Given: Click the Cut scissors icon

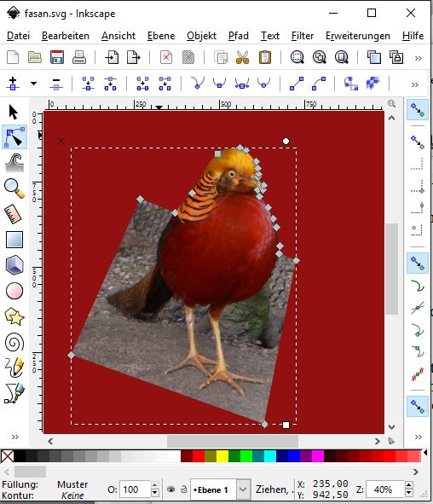Looking at the screenshot, I should tap(243, 58).
